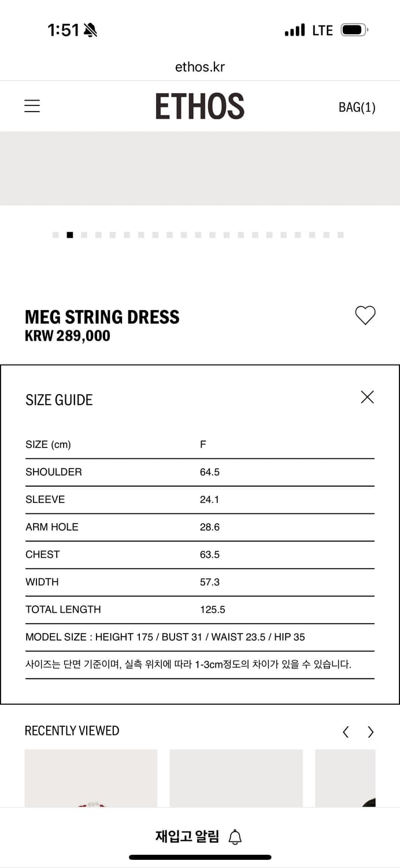
Task: Go back in Recently Viewed with the chevron
Action: click(345, 732)
